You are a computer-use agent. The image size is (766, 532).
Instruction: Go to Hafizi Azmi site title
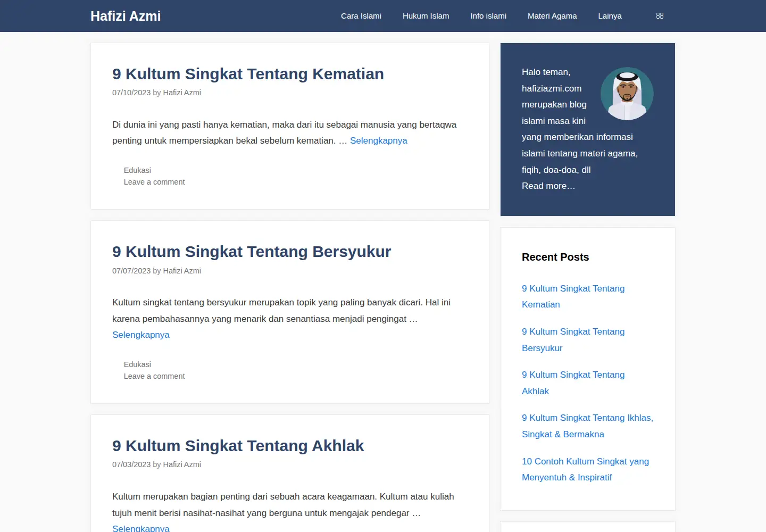pyautogui.click(x=126, y=16)
